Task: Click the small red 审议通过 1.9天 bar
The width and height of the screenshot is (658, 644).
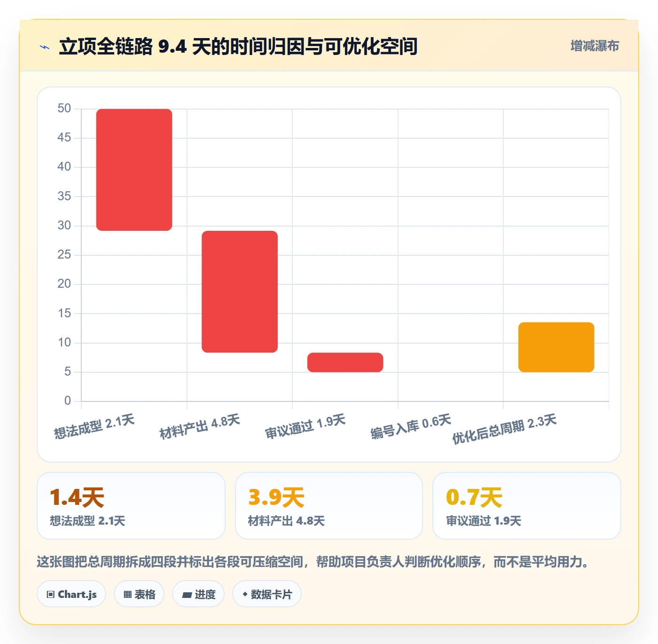Action: pyautogui.click(x=345, y=362)
